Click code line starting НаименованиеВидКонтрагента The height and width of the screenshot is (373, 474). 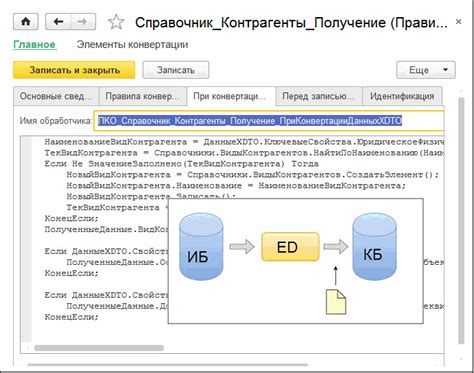coord(244,142)
